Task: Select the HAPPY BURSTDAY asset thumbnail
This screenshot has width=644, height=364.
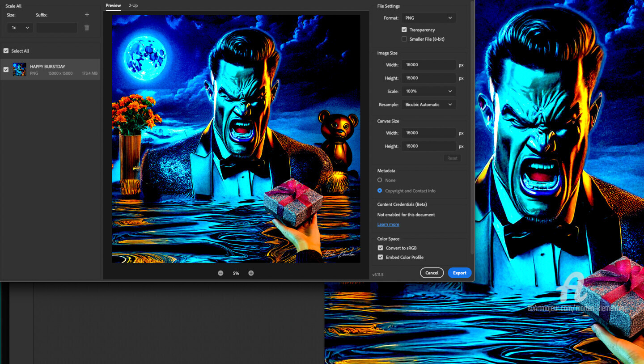Action: click(x=19, y=69)
